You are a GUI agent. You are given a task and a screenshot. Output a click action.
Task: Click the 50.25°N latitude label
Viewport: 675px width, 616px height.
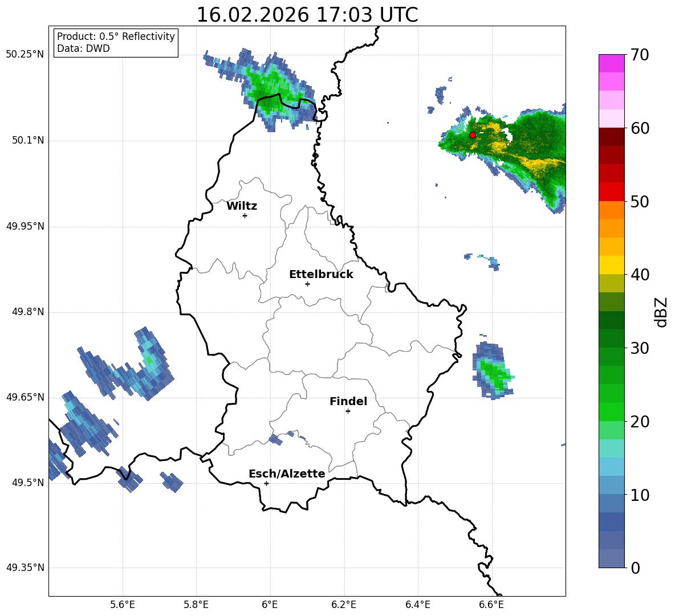pyautogui.click(x=25, y=55)
